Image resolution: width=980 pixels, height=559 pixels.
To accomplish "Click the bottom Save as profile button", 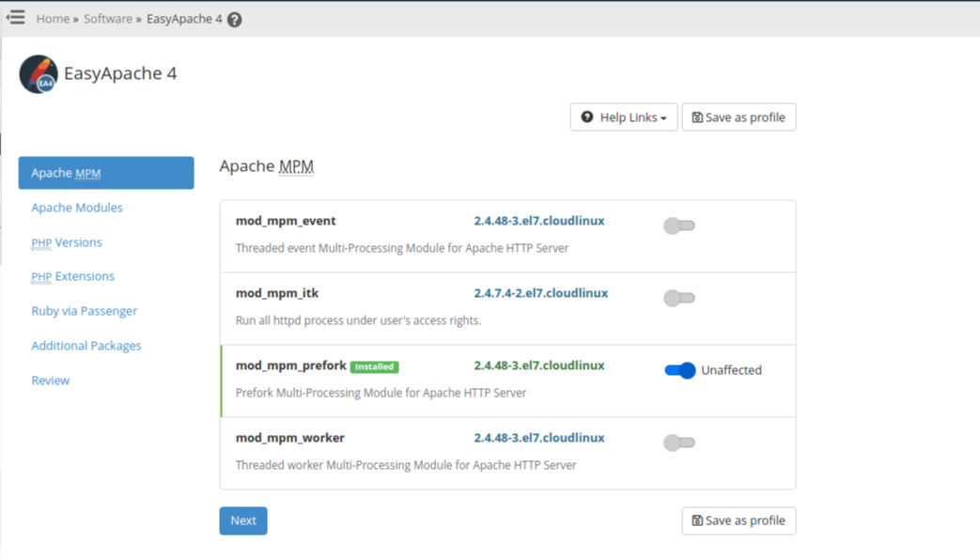I will pyautogui.click(x=739, y=520).
